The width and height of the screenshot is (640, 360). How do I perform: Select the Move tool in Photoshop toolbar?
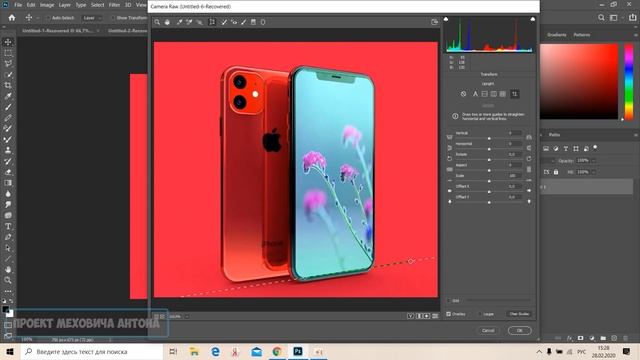[x=8, y=42]
